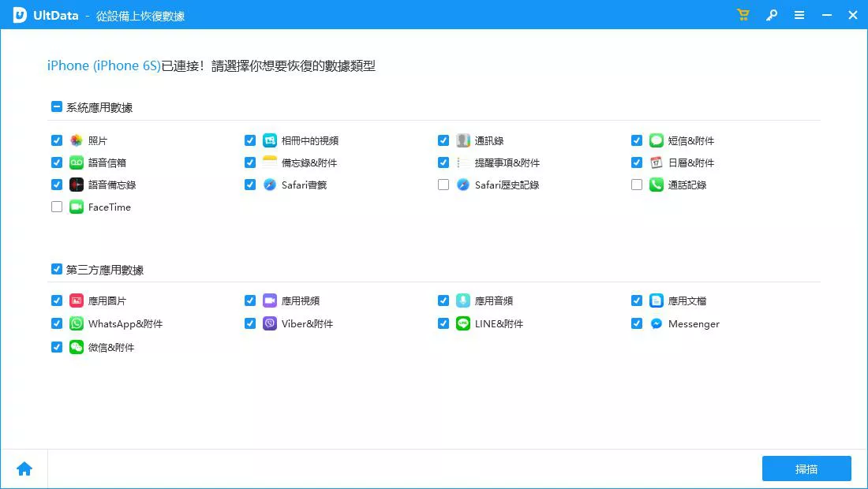
Task: Click the 掃描 scan button
Action: coord(806,468)
